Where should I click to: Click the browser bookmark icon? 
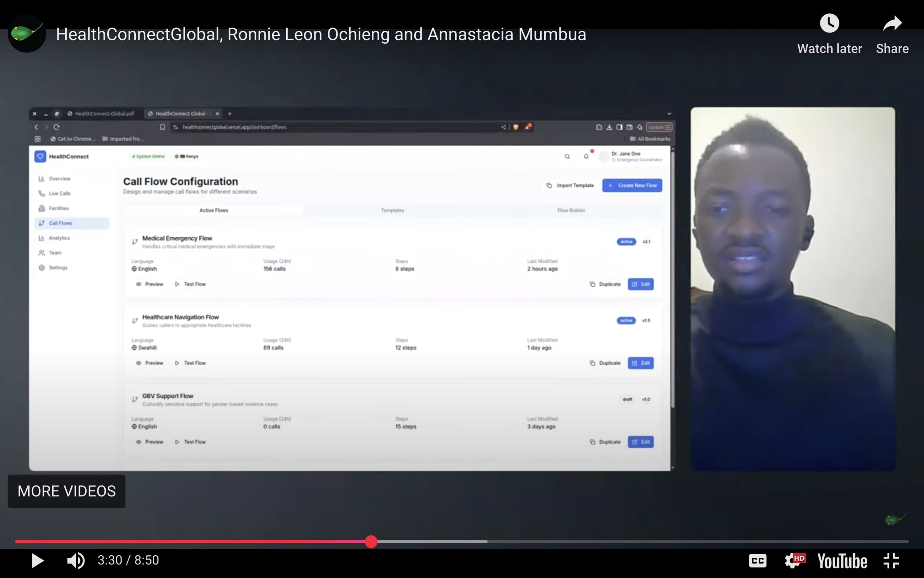pos(162,127)
